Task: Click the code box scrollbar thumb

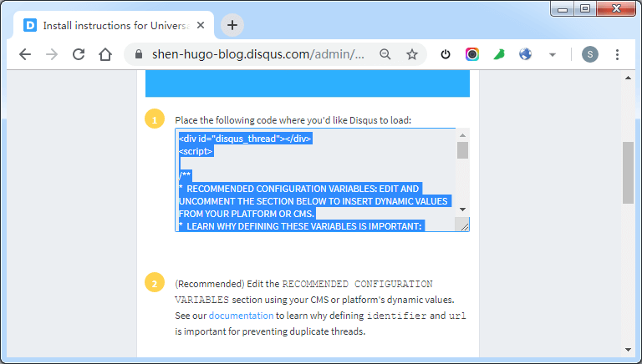Action: [x=462, y=150]
